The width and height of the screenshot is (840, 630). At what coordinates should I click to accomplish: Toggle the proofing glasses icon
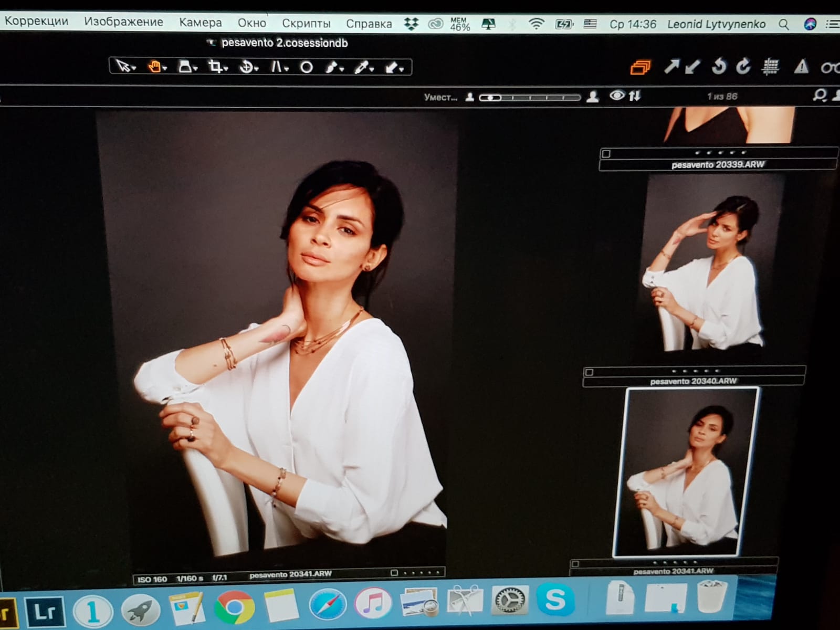tap(831, 68)
